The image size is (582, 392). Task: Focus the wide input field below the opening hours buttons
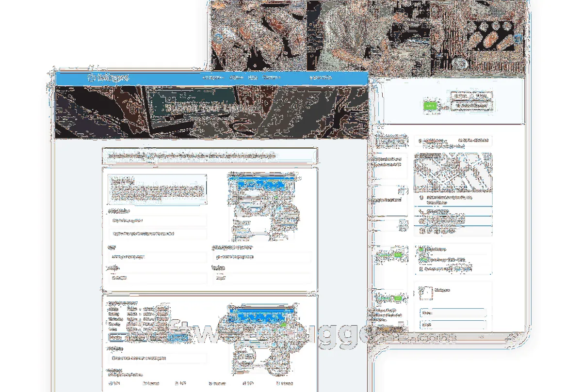click(x=157, y=359)
